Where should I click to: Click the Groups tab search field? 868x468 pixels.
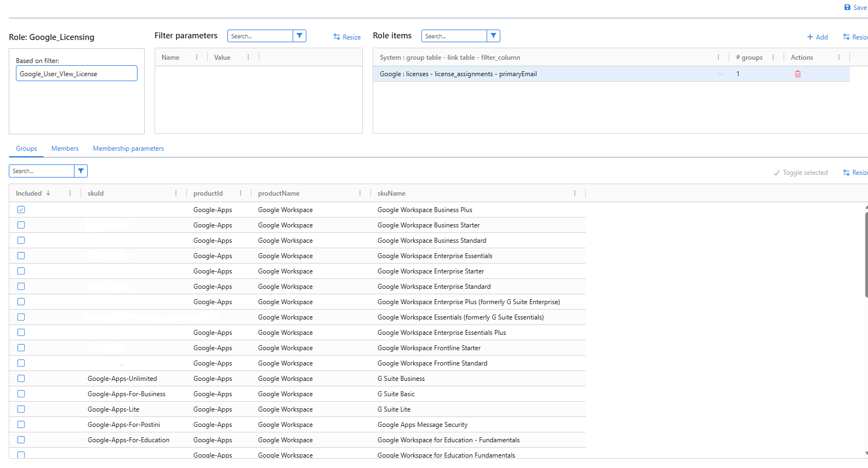pyautogui.click(x=42, y=171)
